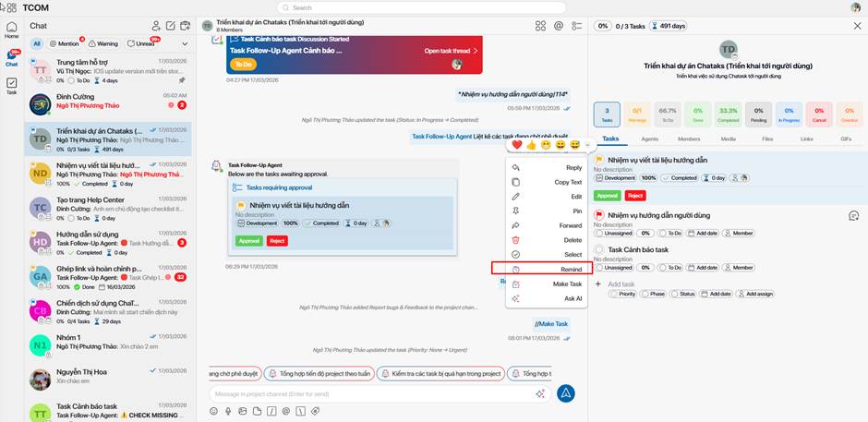Choose Ask AI in the context menu
Image resolution: width=868 pixels, height=422 pixels.
point(545,298)
